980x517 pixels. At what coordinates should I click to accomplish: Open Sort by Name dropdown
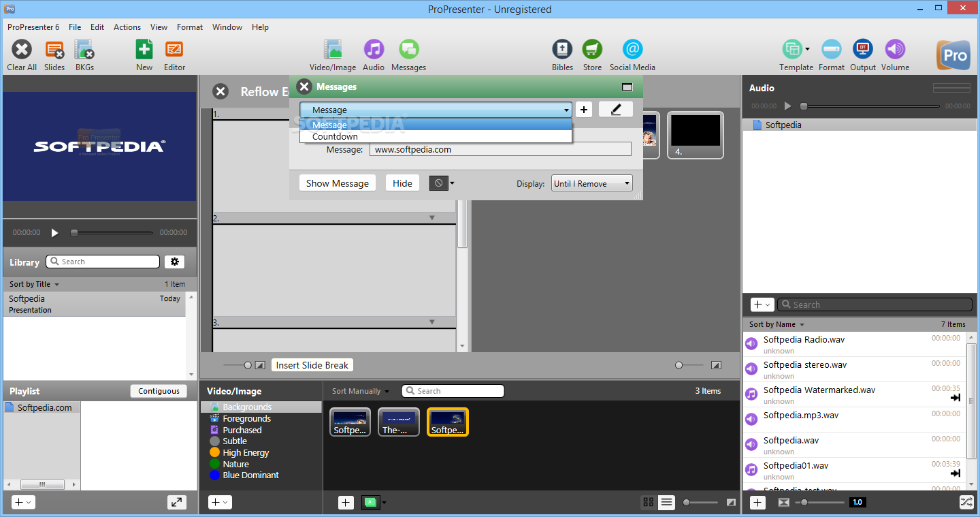(777, 324)
